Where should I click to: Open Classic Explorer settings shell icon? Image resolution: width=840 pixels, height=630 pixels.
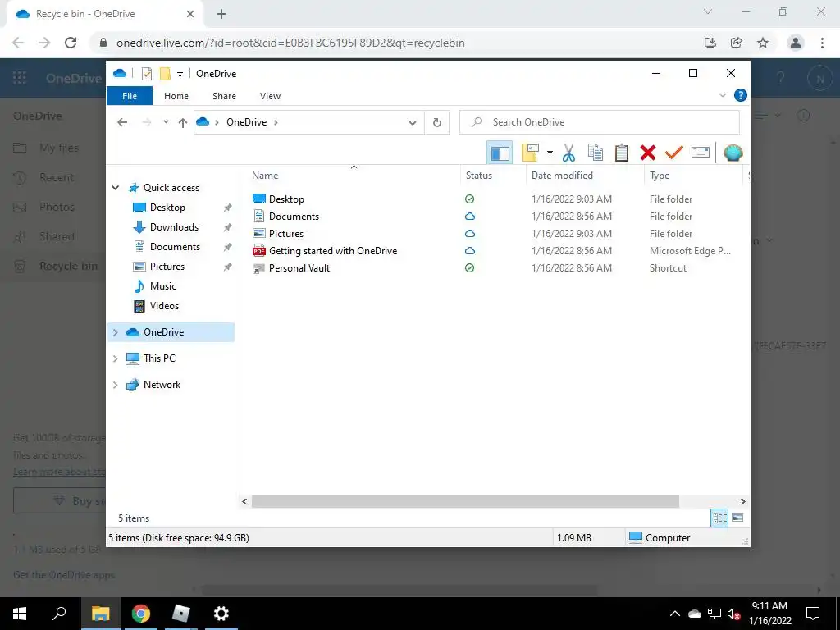point(733,153)
